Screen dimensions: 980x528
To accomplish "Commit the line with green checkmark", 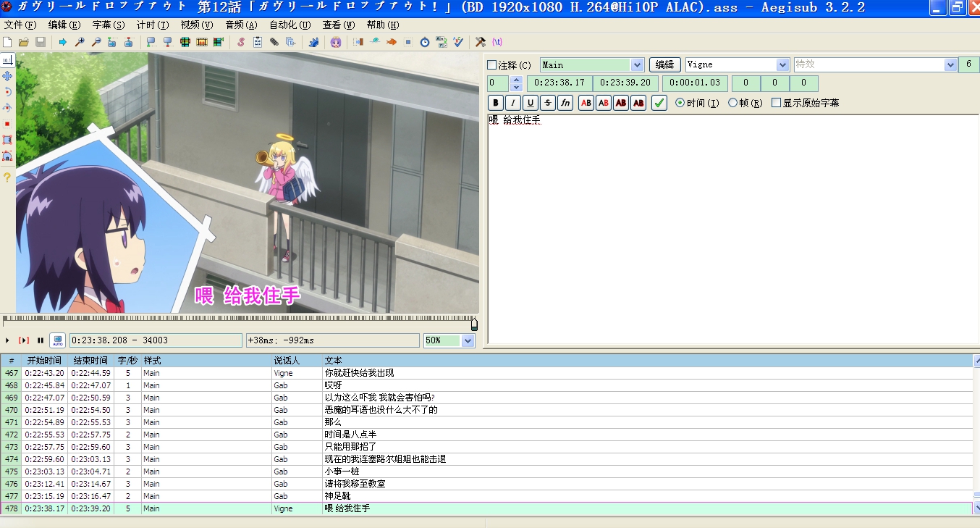I will [x=659, y=103].
